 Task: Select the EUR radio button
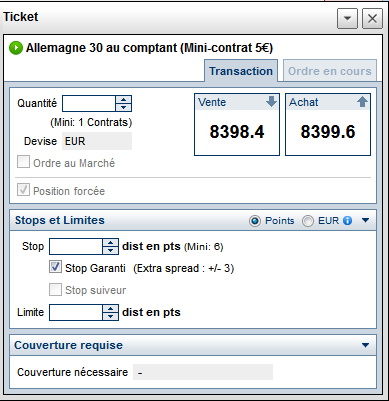tap(308, 221)
